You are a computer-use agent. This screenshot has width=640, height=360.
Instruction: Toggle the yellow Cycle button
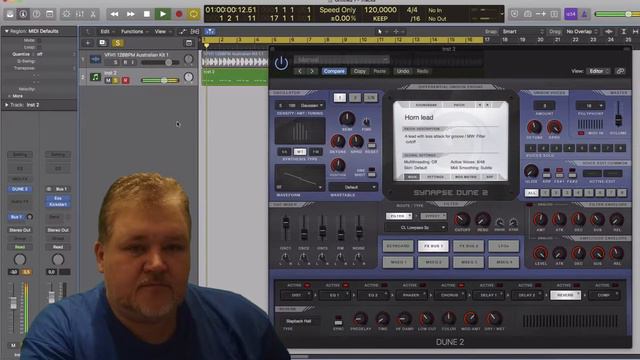coord(193,14)
